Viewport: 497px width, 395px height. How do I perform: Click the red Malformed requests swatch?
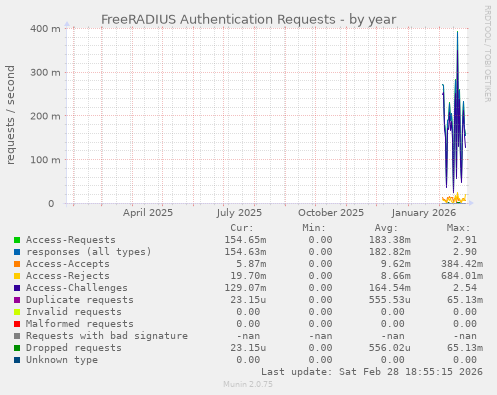click(x=17, y=324)
